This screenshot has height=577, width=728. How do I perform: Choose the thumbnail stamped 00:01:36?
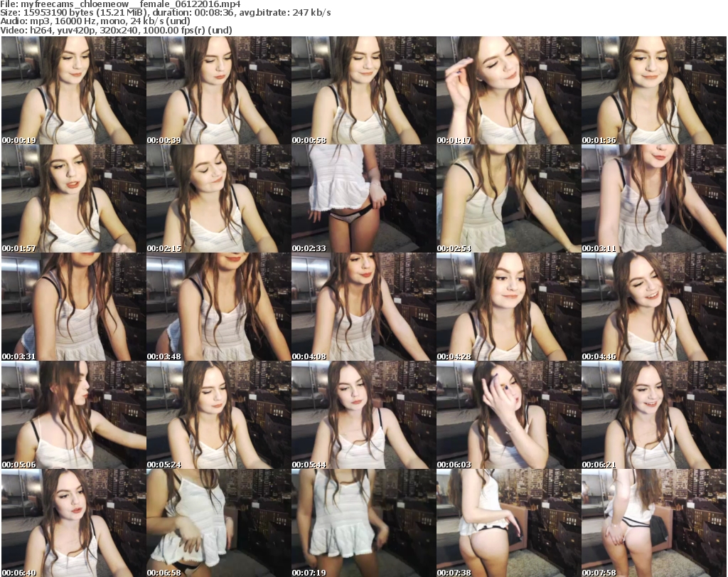pos(654,90)
